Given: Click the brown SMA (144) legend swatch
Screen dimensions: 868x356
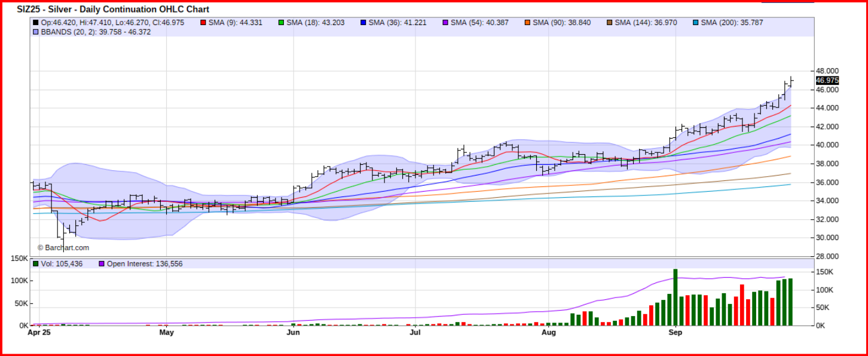Looking at the screenshot, I should (609, 23).
